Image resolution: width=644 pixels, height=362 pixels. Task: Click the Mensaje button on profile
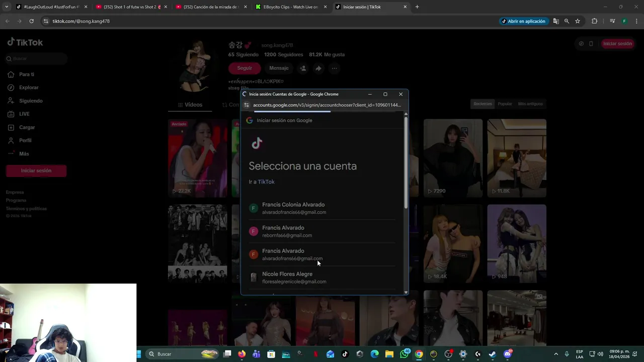[x=279, y=68]
